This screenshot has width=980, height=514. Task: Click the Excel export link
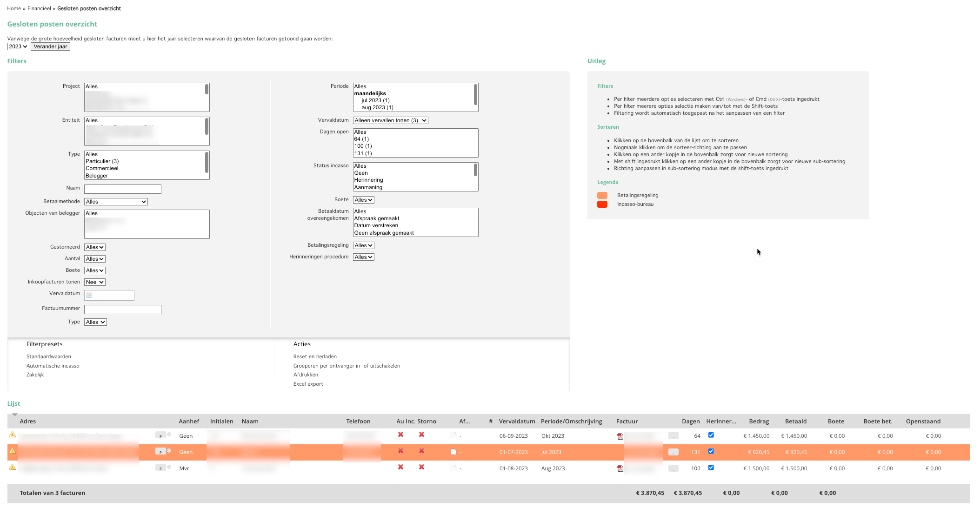click(308, 384)
